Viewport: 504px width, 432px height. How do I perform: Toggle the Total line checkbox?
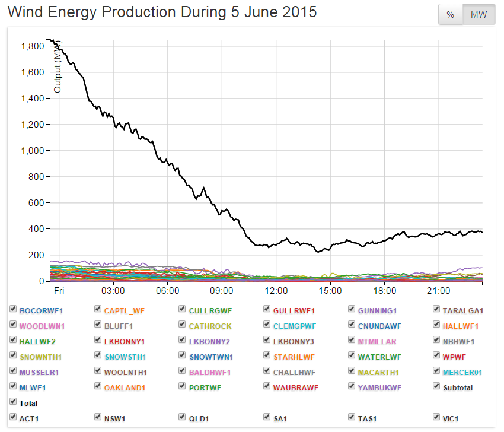click(13, 403)
